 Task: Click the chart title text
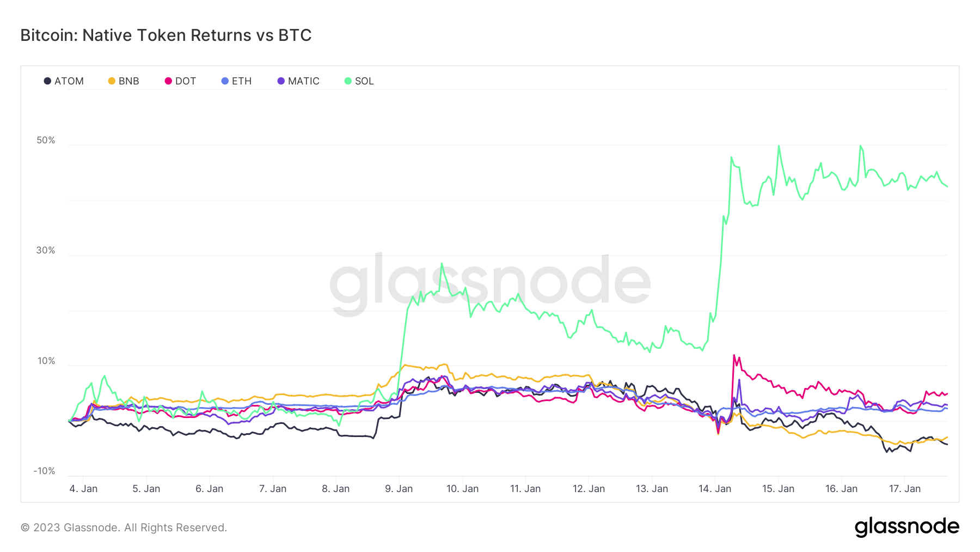coord(166,35)
